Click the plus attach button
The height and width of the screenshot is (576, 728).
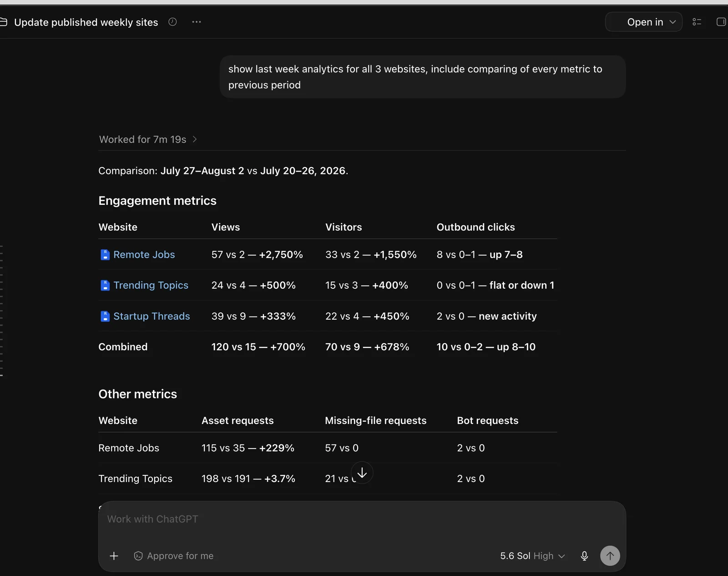click(114, 556)
